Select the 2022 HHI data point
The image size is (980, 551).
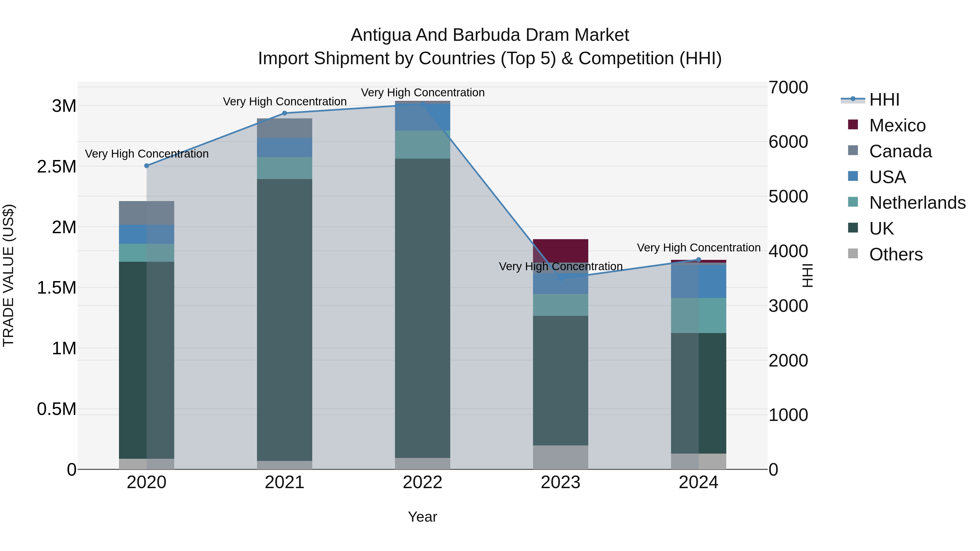click(x=423, y=104)
